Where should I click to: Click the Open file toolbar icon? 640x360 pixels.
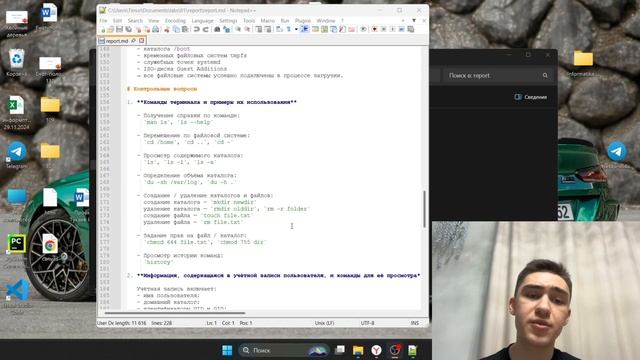111,29
